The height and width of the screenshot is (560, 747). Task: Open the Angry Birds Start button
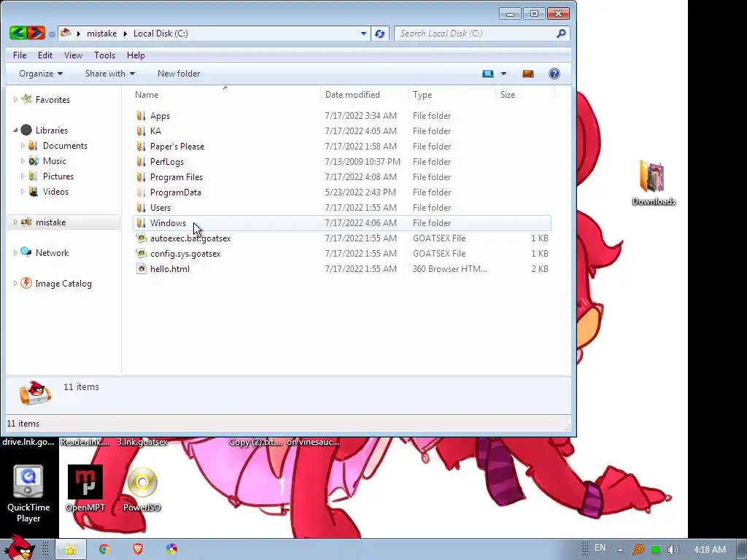pos(19,548)
